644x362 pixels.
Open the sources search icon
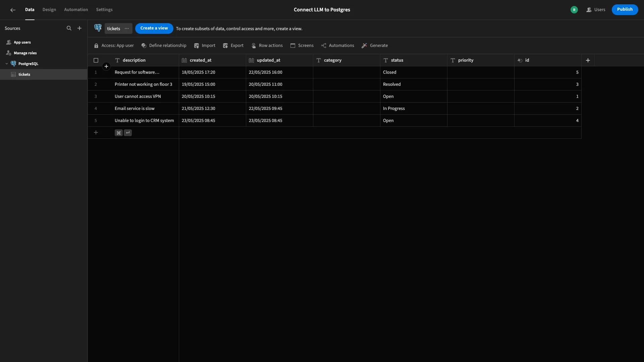coord(69,28)
